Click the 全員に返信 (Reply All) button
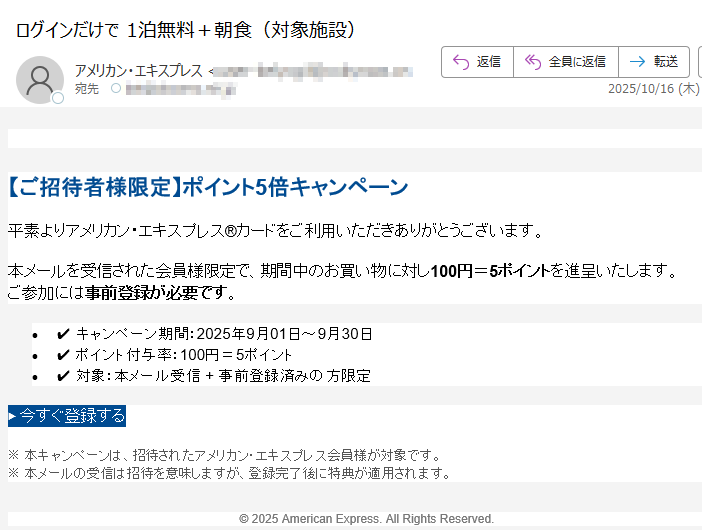This screenshot has width=702, height=530. click(x=565, y=62)
